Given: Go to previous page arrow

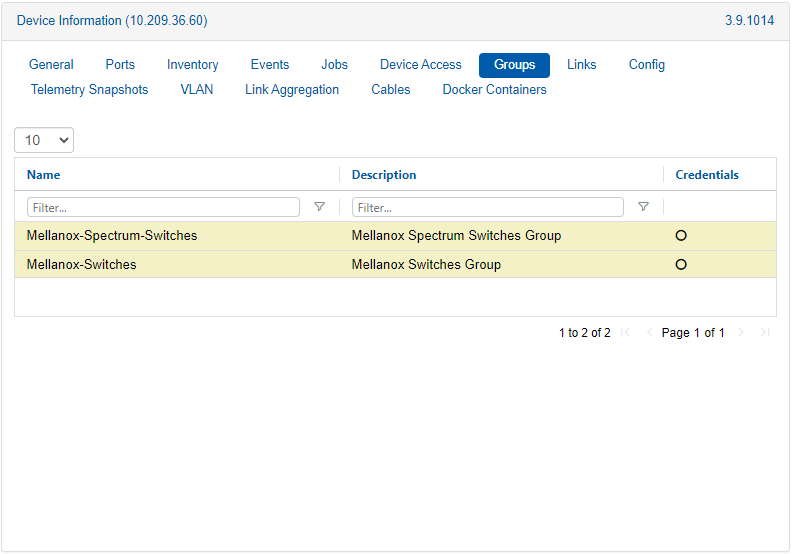Looking at the screenshot, I should pyautogui.click(x=648, y=333).
